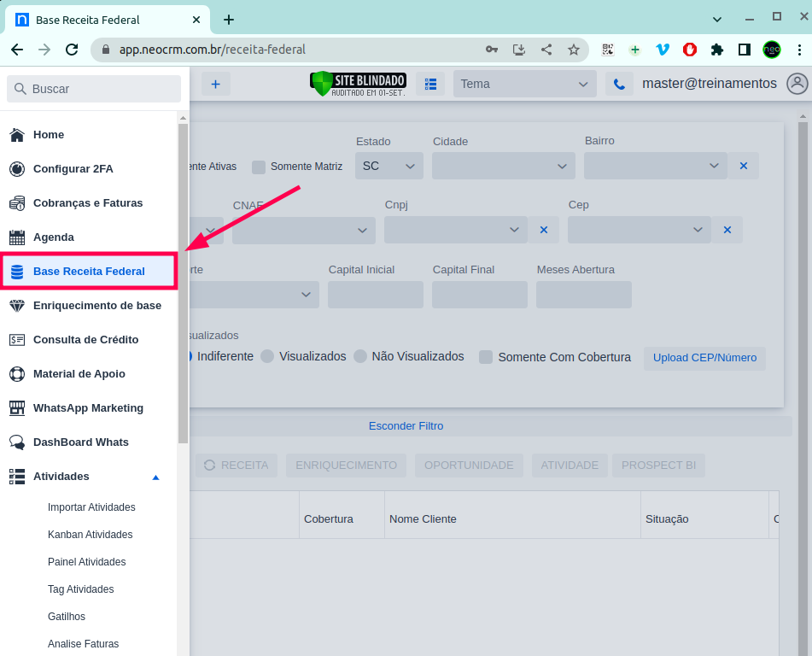Click the Enriquecimento de base diamond icon
812x656 pixels.
point(17,306)
